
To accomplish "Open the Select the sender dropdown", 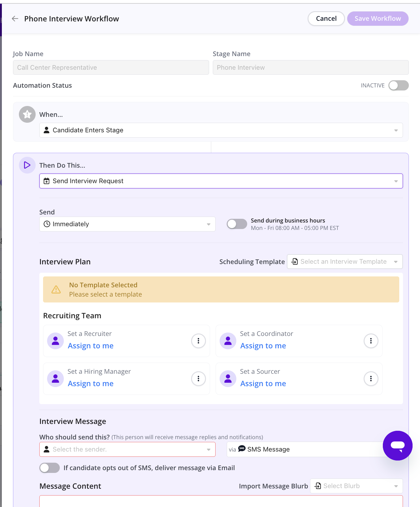I will [x=127, y=449].
